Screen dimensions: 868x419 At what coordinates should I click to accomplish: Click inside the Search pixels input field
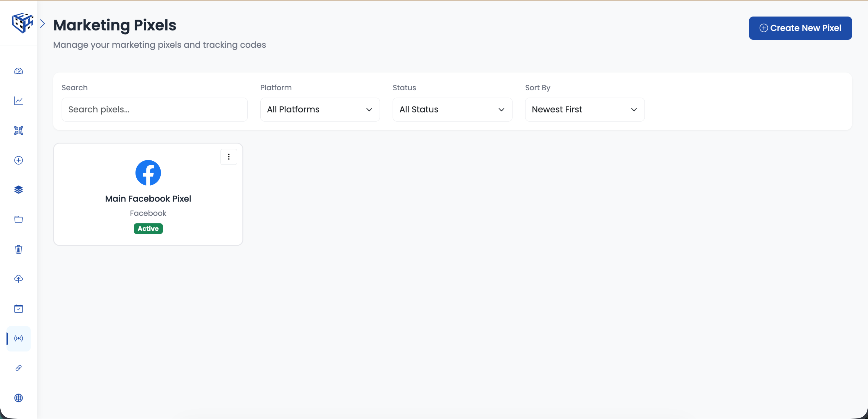(x=154, y=109)
